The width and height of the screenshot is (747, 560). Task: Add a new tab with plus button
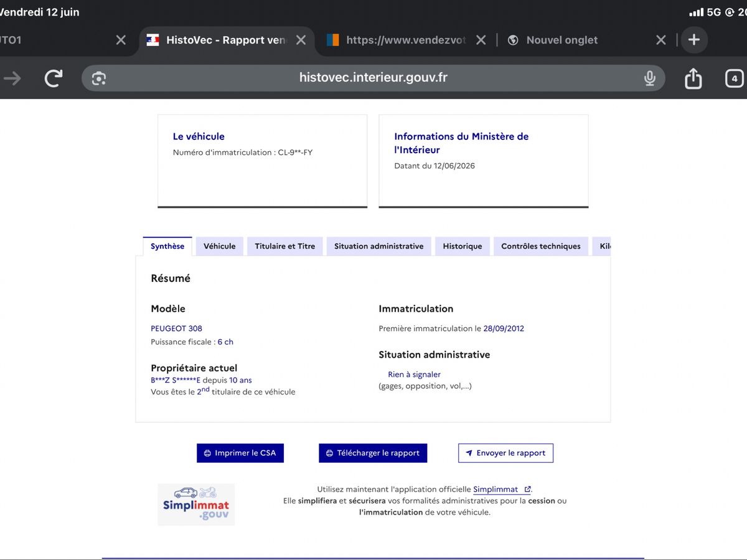[693, 40]
